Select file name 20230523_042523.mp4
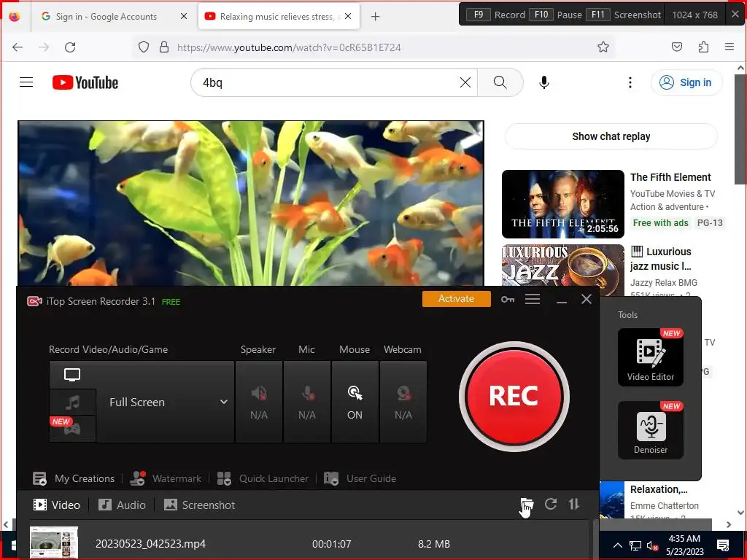The height and width of the screenshot is (560, 747). [x=150, y=544]
